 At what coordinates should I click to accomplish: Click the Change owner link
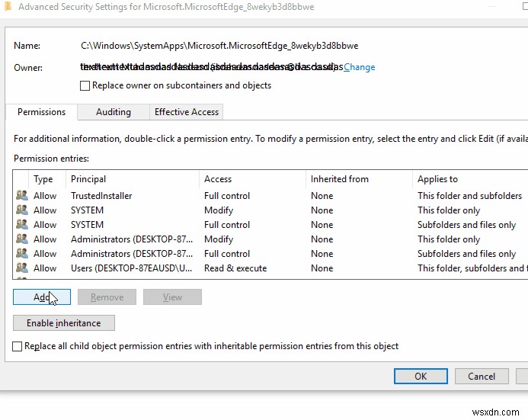point(360,67)
